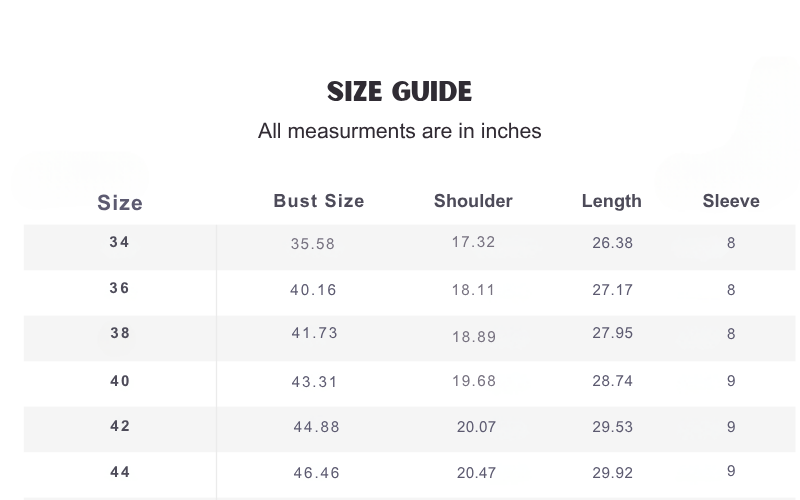Select the Bust Size column header

point(318,201)
